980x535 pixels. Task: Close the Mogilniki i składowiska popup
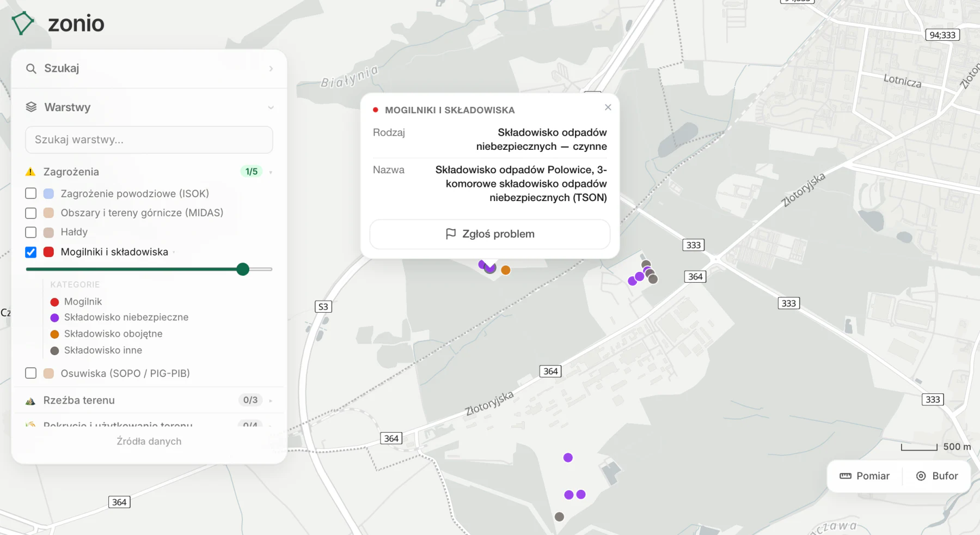pyautogui.click(x=608, y=107)
